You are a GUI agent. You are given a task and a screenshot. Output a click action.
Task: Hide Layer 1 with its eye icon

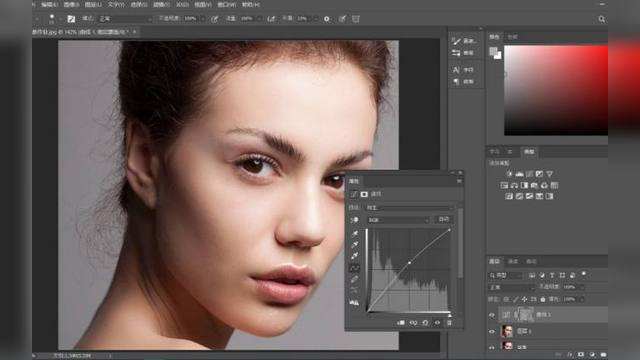492,331
